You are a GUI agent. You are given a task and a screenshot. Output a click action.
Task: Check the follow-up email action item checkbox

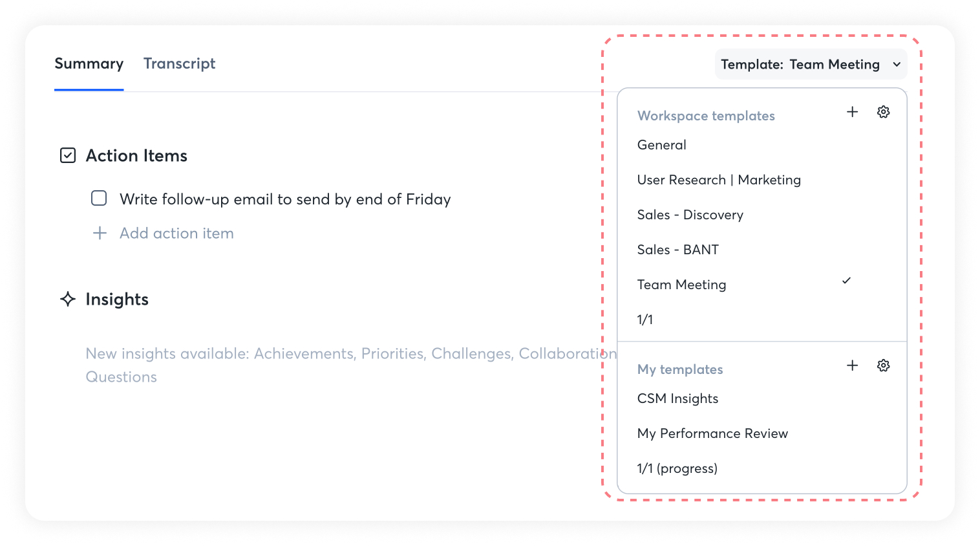click(x=99, y=198)
